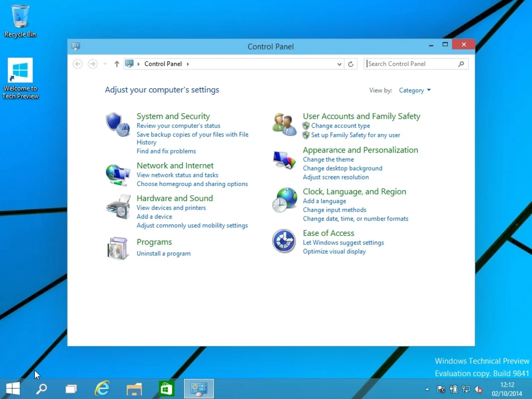Expand the recent locations dropdown arrow
Viewport: 532px width, 399px height.
105,64
